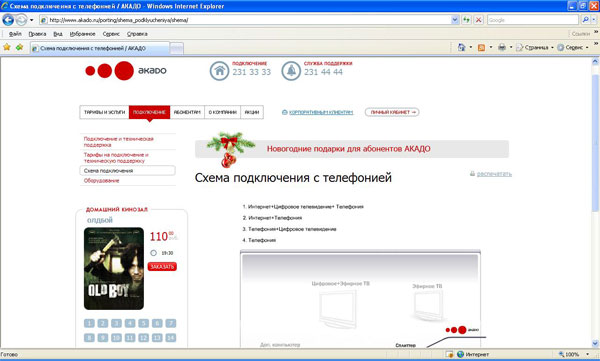The width and height of the screenshot is (600, 361).
Task: Click the Print toolbar icon
Action: pos(502,47)
